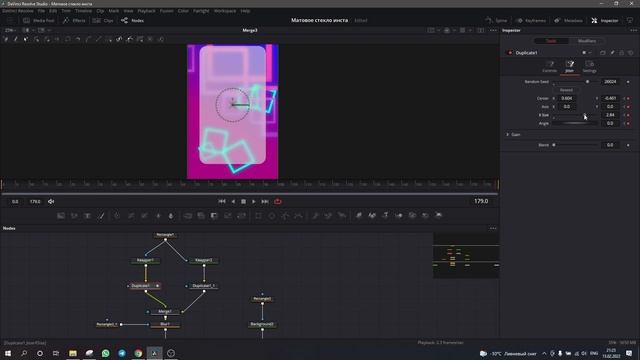Click the pin icon in Duplicate1 header
Screen dimensions: 640x360
[x=612, y=53]
